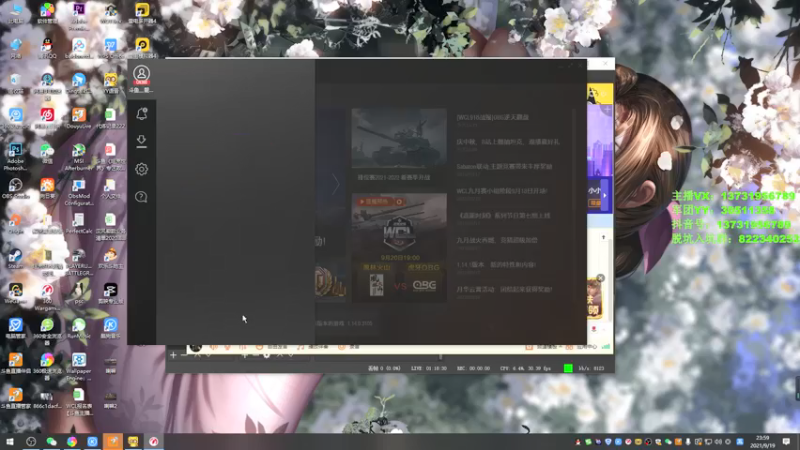The image size is (800, 450).
Task: Launch the PerfectCalc desktop shortcut
Action: 79,223
